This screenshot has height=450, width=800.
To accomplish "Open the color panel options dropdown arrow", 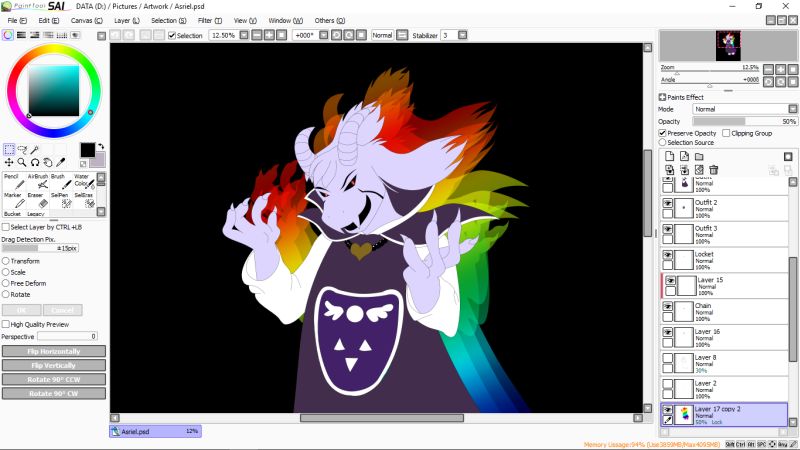I will pyautogui.click(x=102, y=36).
